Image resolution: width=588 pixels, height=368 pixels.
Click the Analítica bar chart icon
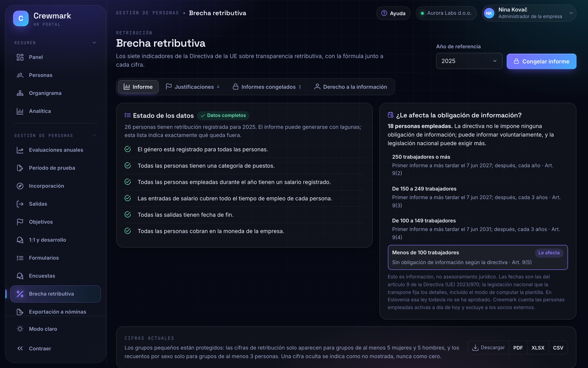pyautogui.click(x=20, y=111)
